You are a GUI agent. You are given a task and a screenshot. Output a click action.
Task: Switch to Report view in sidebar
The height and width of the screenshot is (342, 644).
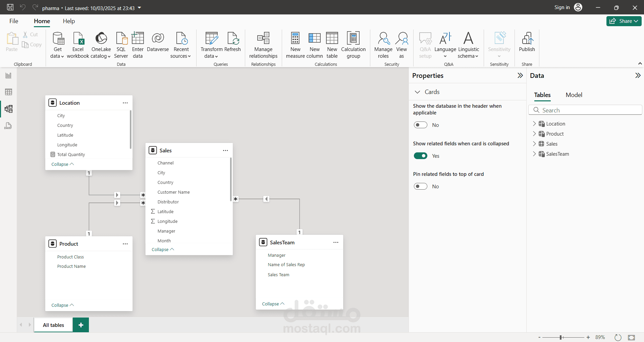tap(8, 76)
